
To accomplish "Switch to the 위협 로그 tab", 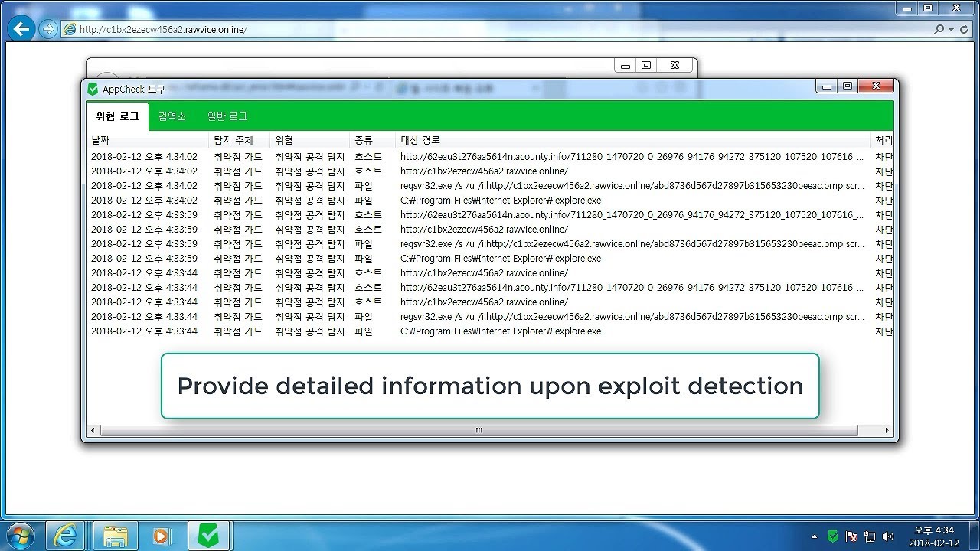I will pos(117,116).
